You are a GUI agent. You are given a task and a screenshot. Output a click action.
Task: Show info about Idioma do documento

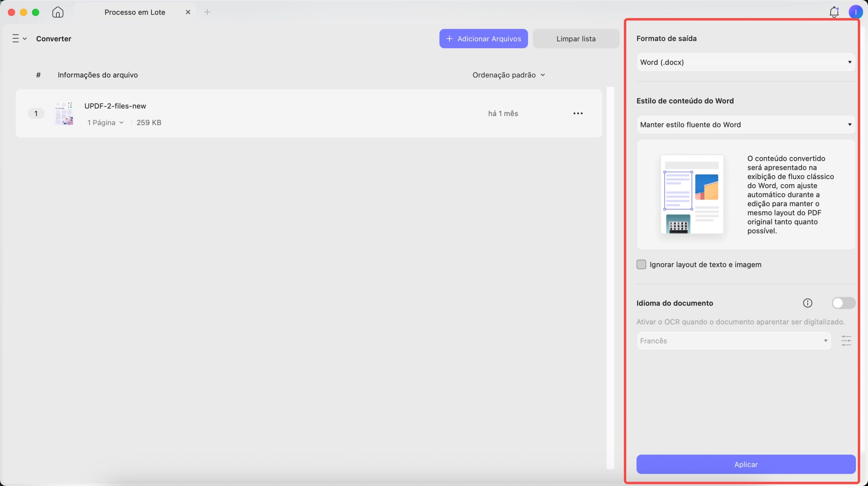click(x=807, y=303)
